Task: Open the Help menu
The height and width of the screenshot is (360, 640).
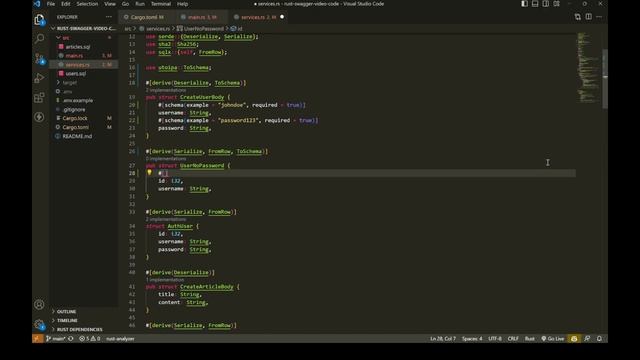Action: [182, 4]
